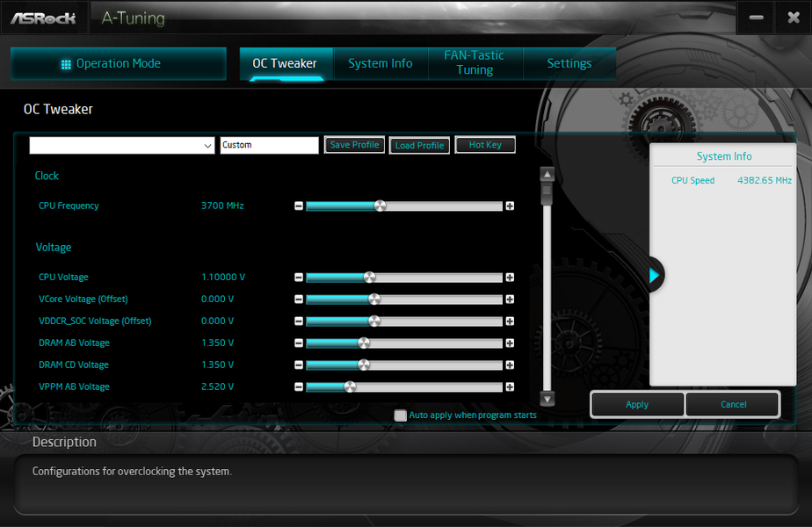812x527 pixels.
Task: Click the ASRock logo
Action: click(44, 18)
